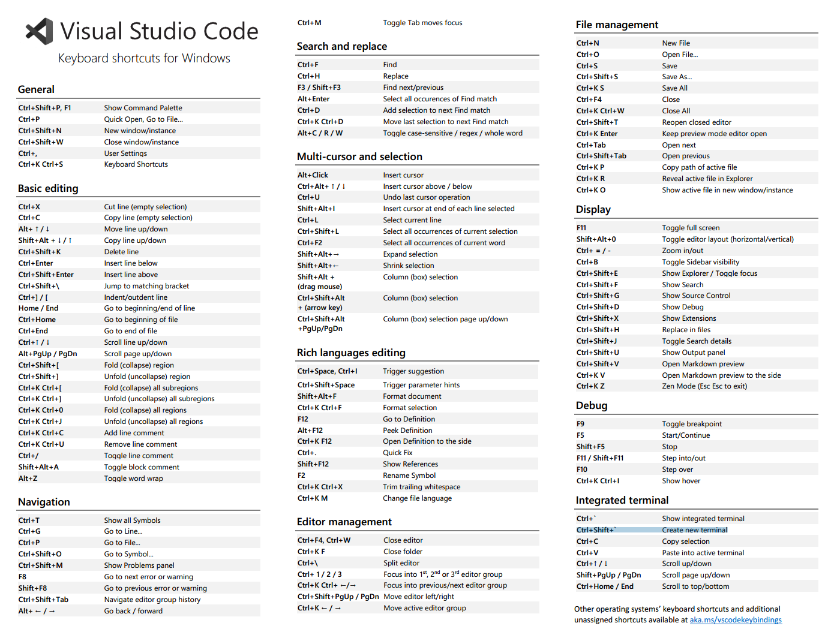Open the aka.ms/vscodekeybindings link
834x644 pixels.
coord(736,620)
